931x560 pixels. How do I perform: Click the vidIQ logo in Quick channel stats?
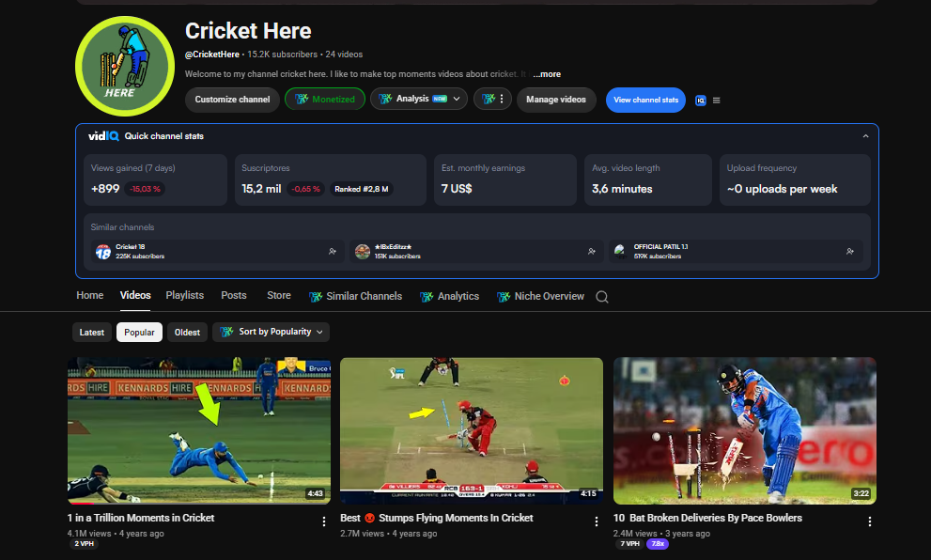pyautogui.click(x=103, y=136)
